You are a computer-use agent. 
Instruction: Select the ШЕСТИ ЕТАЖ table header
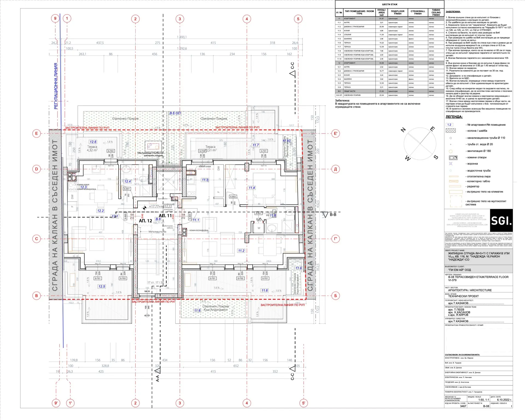(x=389, y=4)
